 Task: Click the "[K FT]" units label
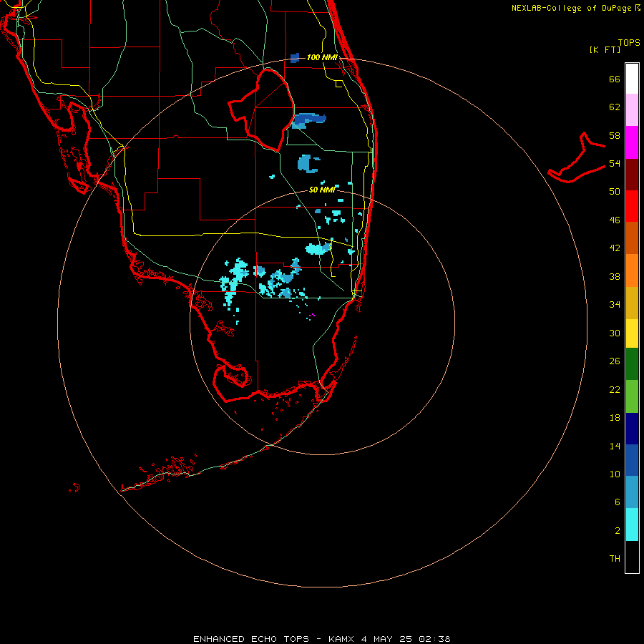coord(605,50)
